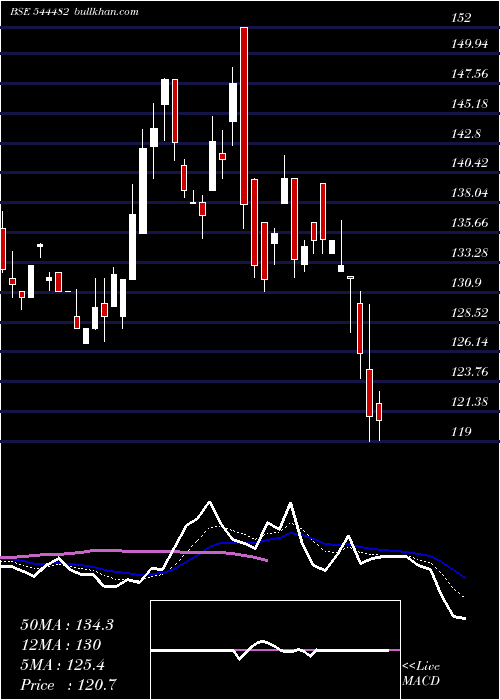Select the 128.52 price axis label
Image resolution: width=500 pixels, height=700 pixels.
click(x=470, y=312)
